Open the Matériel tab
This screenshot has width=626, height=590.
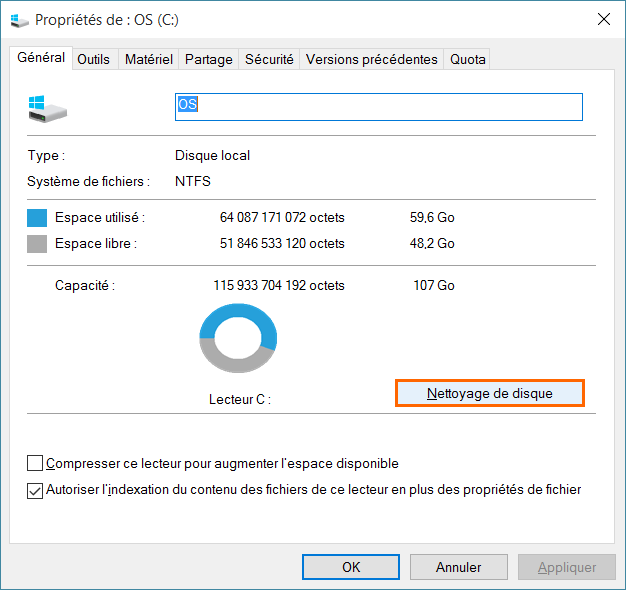(x=148, y=59)
